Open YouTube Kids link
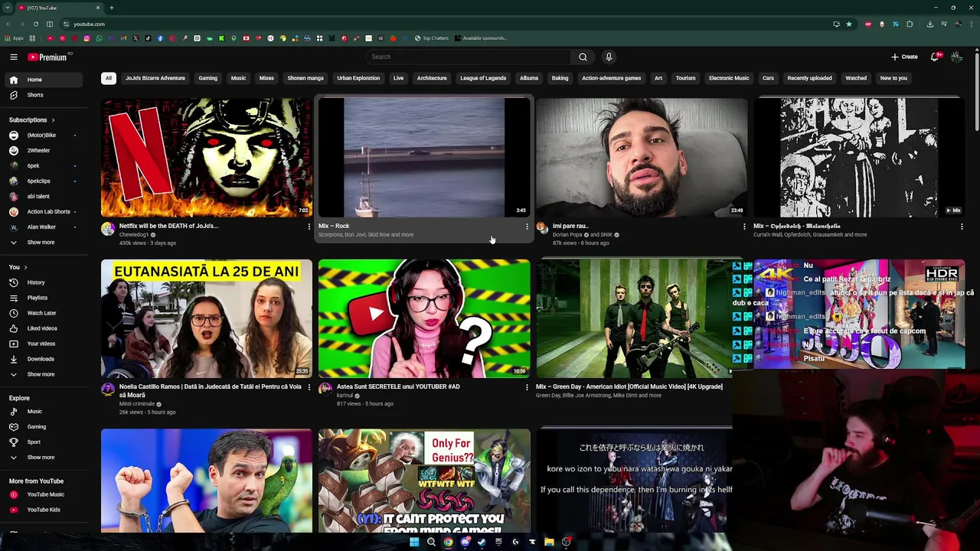The image size is (980, 551). tap(43, 510)
